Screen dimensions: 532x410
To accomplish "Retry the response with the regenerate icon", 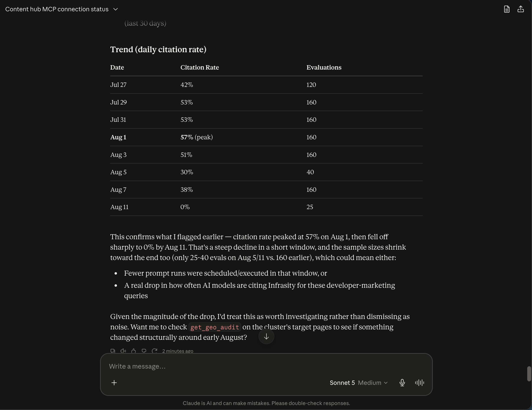I will click(154, 351).
